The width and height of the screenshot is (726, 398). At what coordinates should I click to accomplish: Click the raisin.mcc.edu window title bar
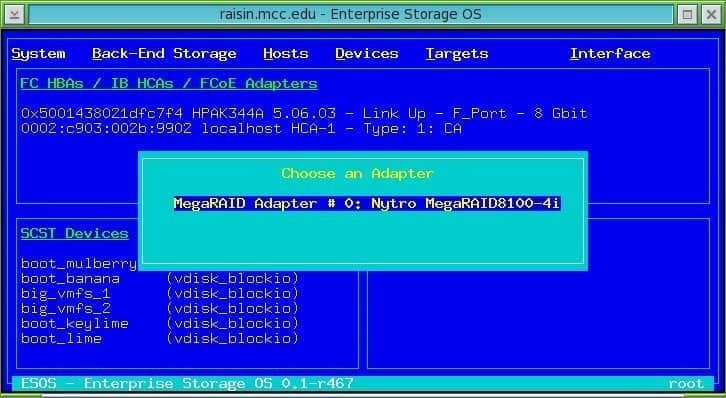pyautogui.click(x=350, y=14)
